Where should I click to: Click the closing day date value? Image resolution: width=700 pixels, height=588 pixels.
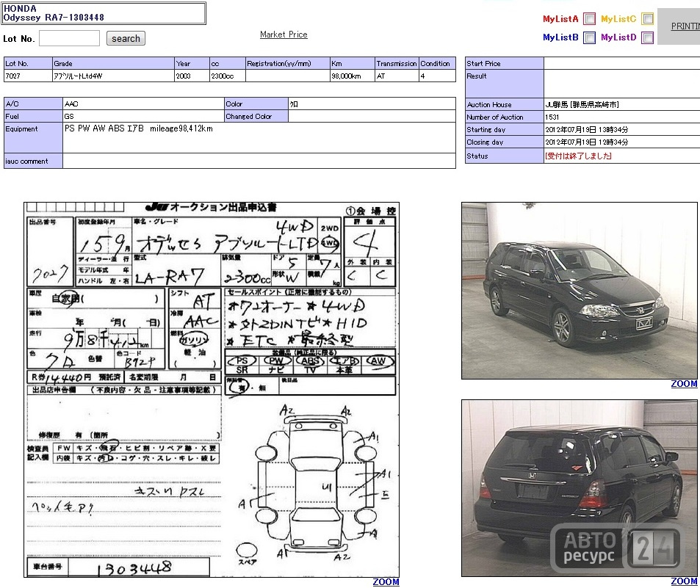click(x=586, y=142)
